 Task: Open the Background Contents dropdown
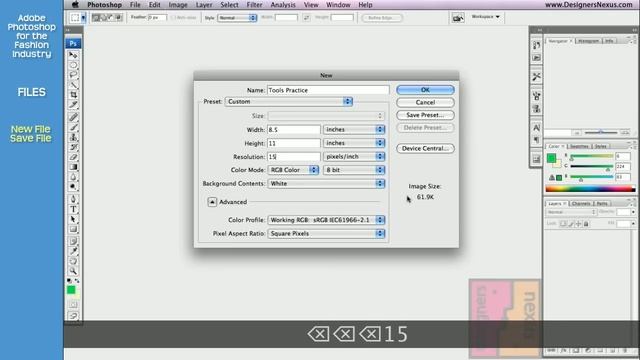click(x=326, y=184)
